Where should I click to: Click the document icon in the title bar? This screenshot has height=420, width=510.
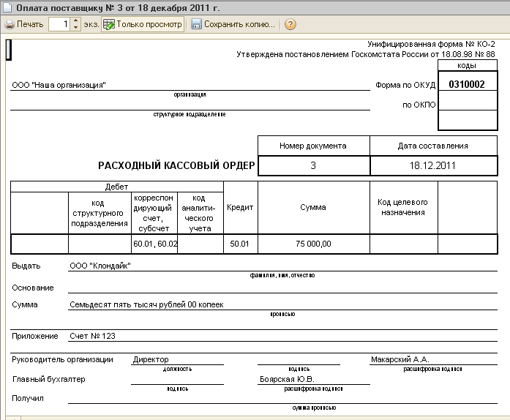click(8, 8)
